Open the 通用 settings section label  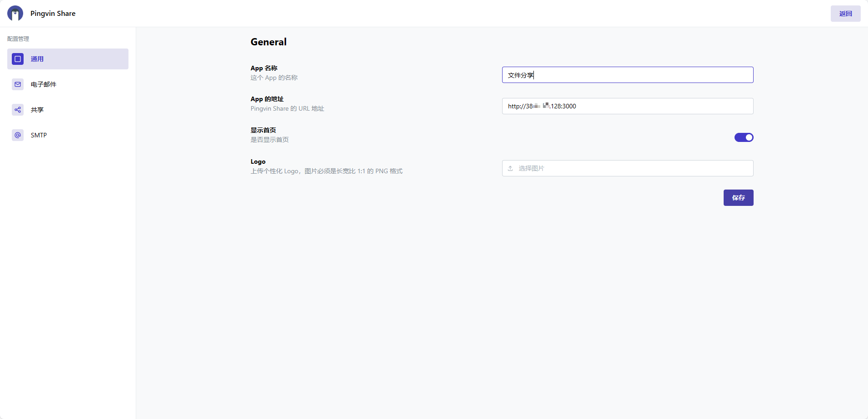(x=37, y=59)
